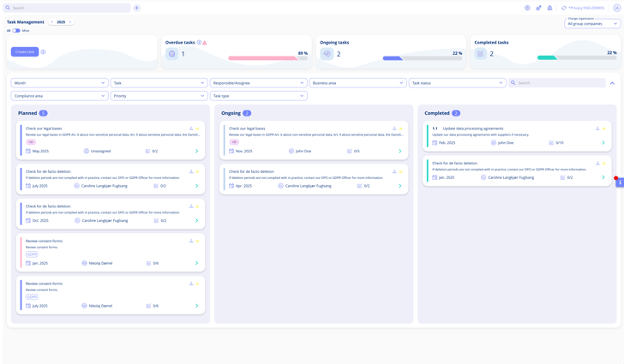This screenshot has width=624, height=364.
Task: Focus the filter row Search field
Action: tap(557, 83)
